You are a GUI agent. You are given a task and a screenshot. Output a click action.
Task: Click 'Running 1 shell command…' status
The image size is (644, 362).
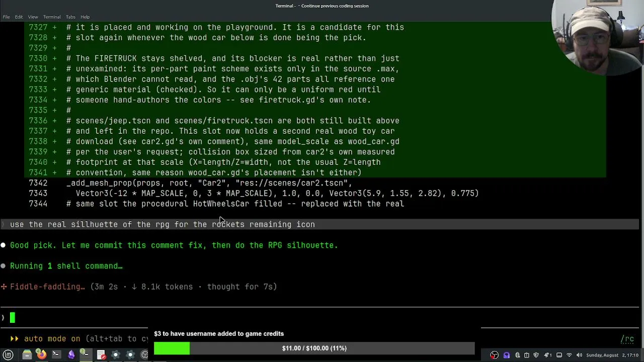[66, 266]
